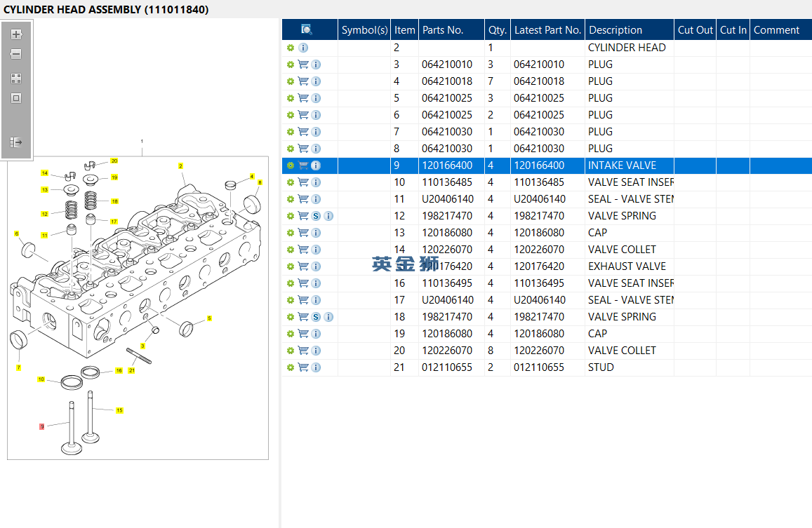The image size is (812, 528).
Task: Select the INTAKE VALVE description cell
Action: point(630,165)
